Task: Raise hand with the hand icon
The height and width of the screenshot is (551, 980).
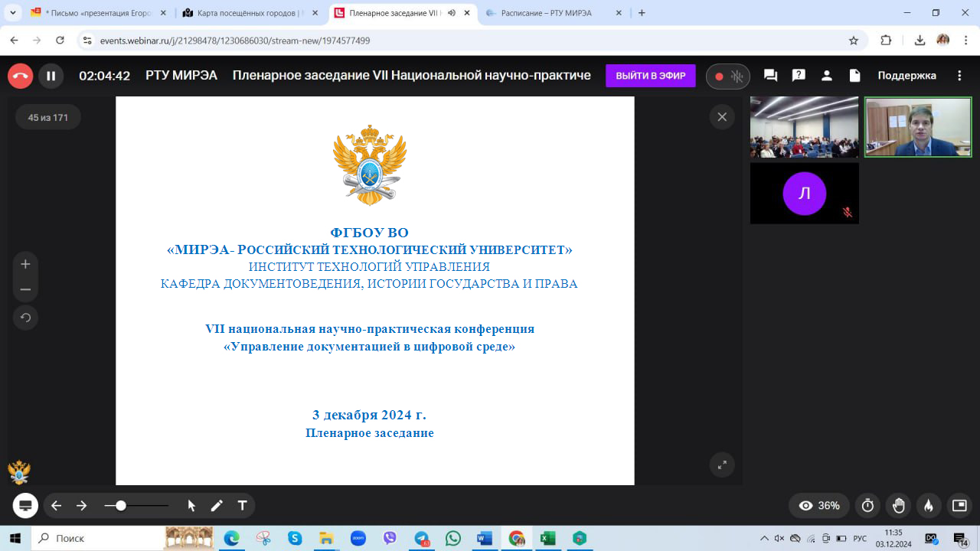Action: pyautogui.click(x=899, y=506)
